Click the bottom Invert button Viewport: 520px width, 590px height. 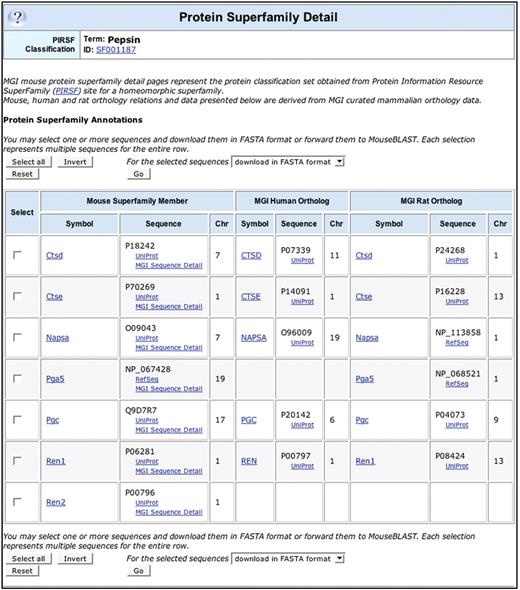(75, 559)
